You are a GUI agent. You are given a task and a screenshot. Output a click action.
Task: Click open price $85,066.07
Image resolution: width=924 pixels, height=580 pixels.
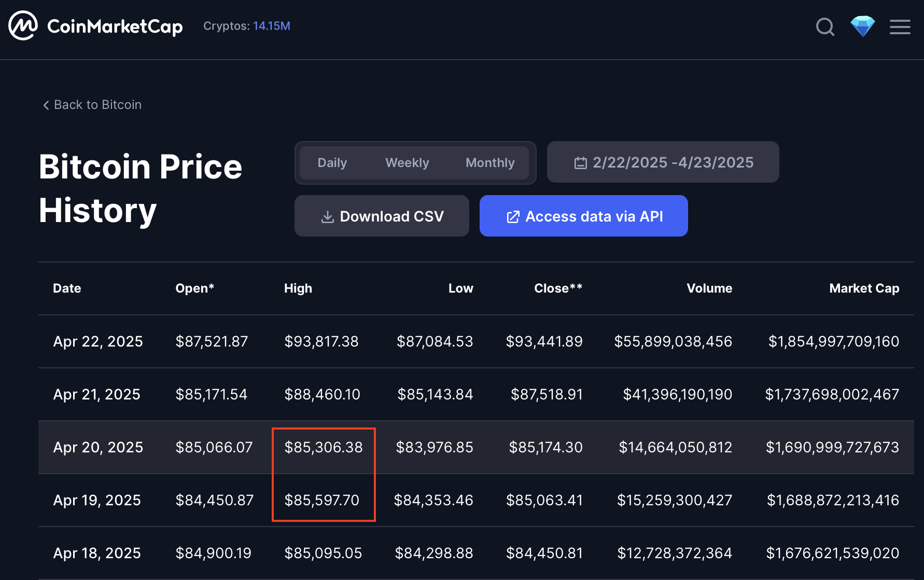214,447
